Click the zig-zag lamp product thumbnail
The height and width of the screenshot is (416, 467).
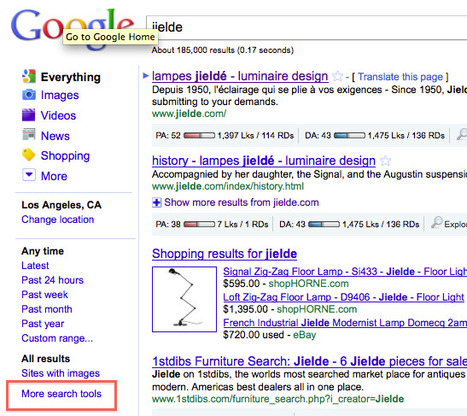coord(184,299)
